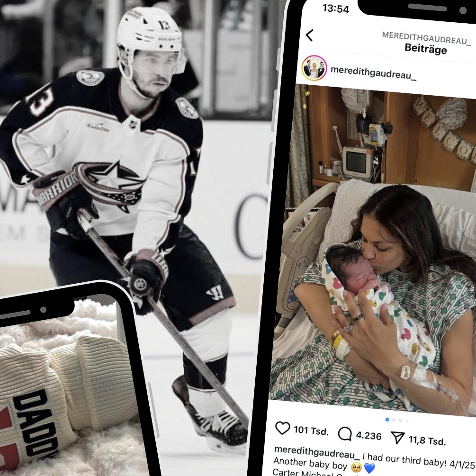Like the post with the heart icon
The height and width of the screenshot is (476, 476).
[x=282, y=428]
